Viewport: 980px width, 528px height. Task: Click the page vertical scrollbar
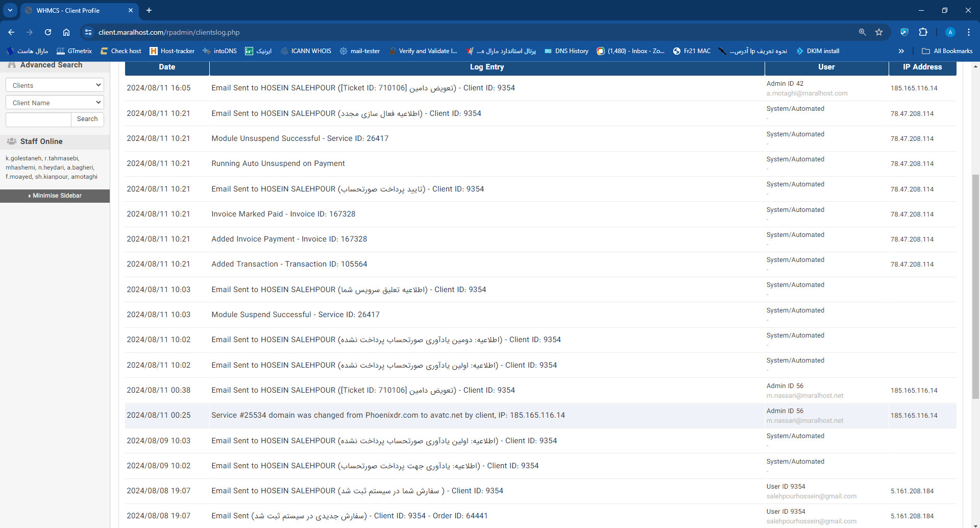click(x=975, y=286)
